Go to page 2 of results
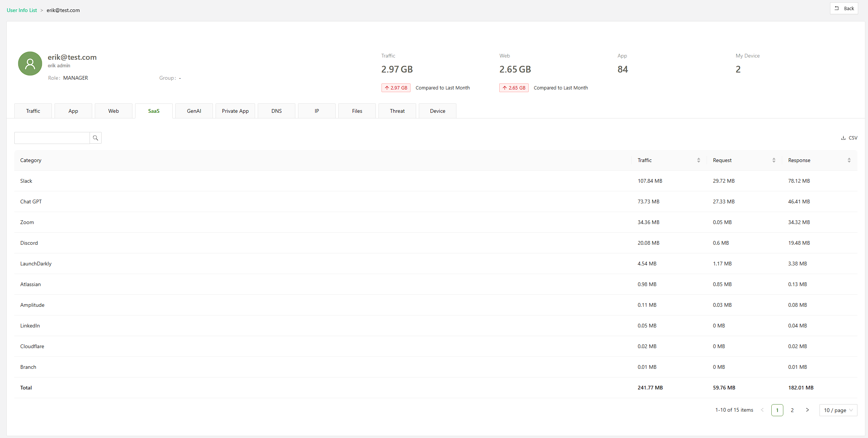 792,410
